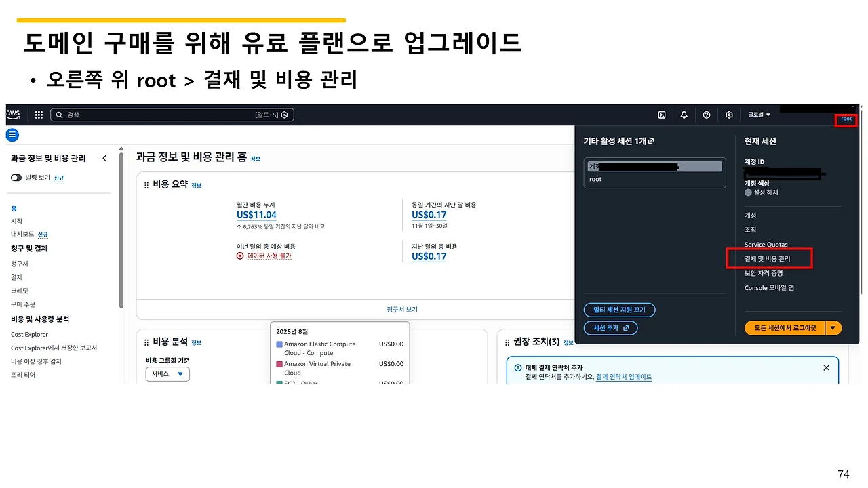Click the blue hamburger navigation icon
Viewport: 868px width, 488px height.
point(12,135)
